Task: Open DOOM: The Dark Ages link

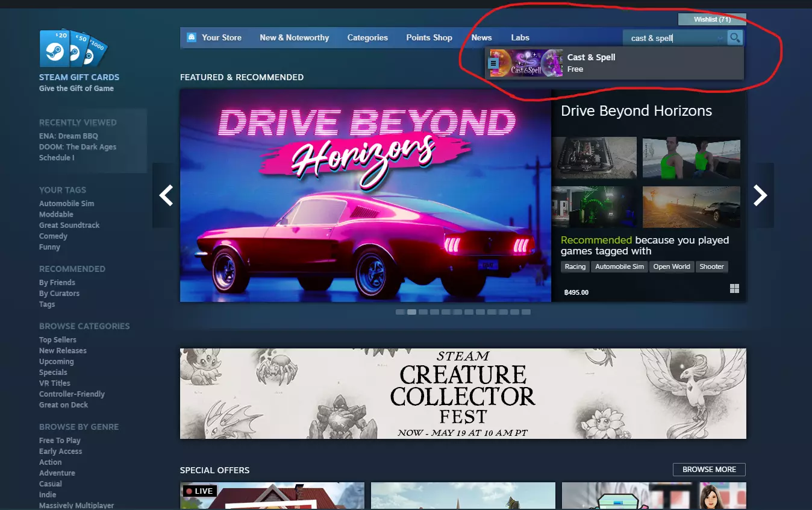Action: (x=78, y=147)
